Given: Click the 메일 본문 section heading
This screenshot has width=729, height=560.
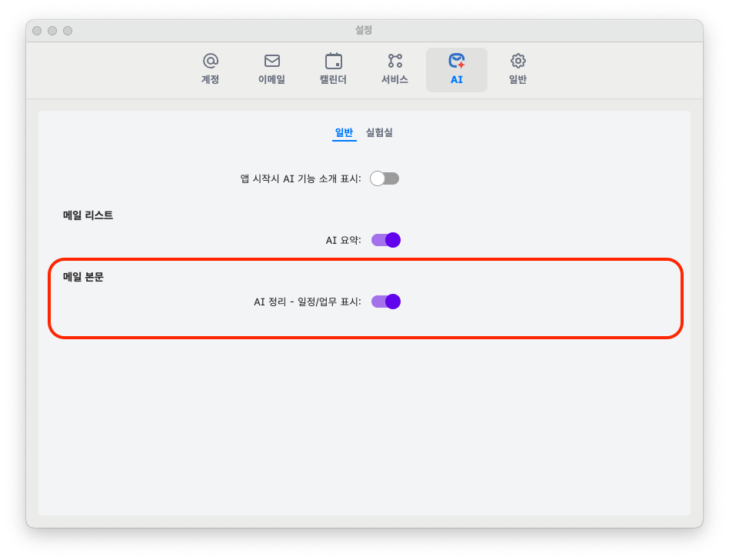Looking at the screenshot, I should pyautogui.click(x=83, y=277).
